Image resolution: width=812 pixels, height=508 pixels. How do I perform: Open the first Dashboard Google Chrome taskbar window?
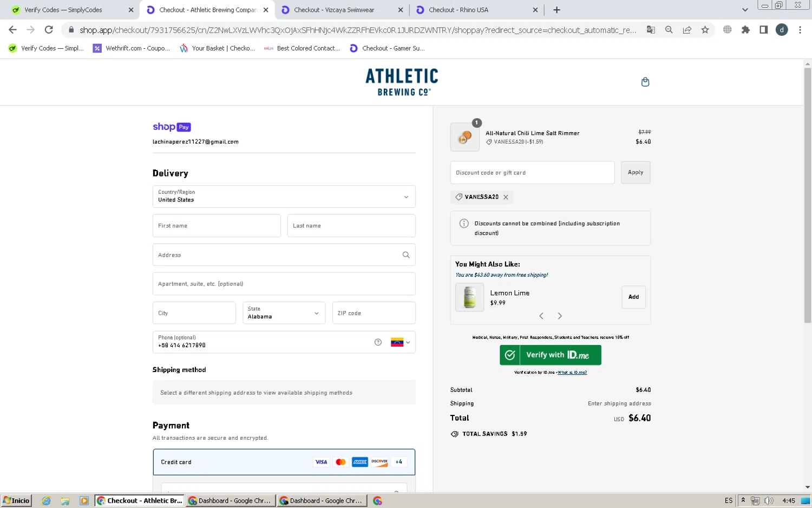tap(230, 500)
